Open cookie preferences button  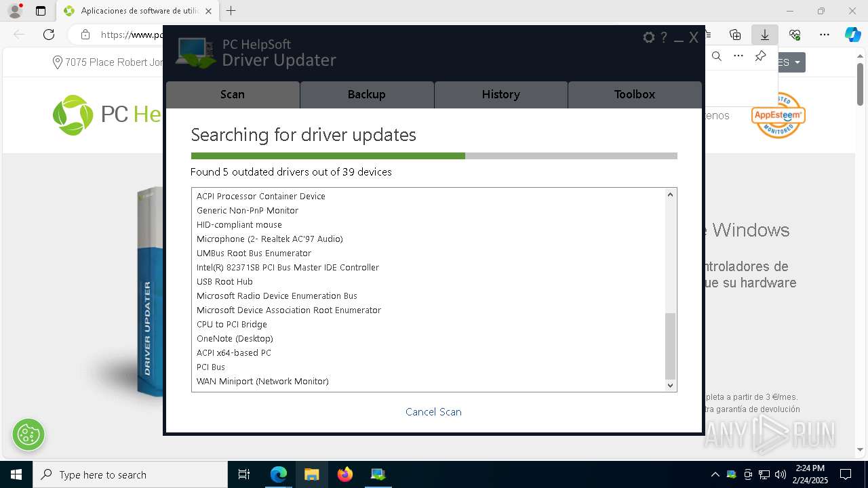click(x=28, y=434)
